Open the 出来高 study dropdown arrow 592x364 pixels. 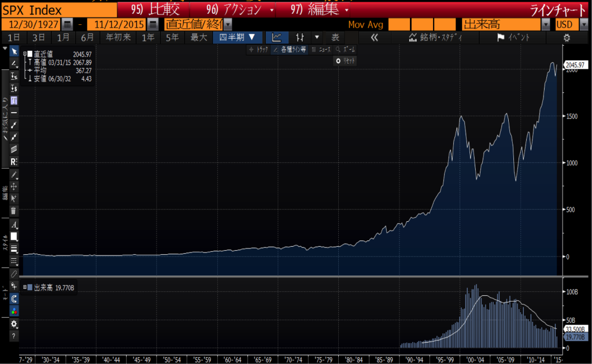click(x=546, y=24)
